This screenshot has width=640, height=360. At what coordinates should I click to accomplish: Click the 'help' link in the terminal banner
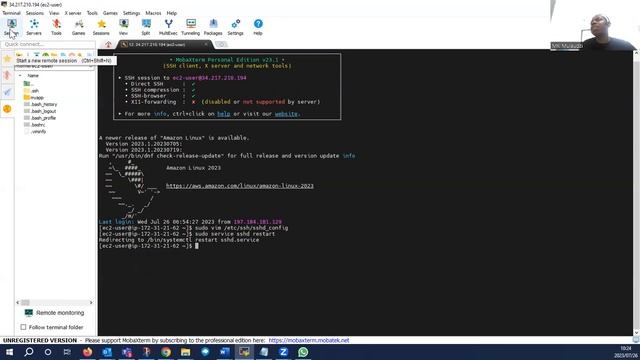click(x=224, y=114)
